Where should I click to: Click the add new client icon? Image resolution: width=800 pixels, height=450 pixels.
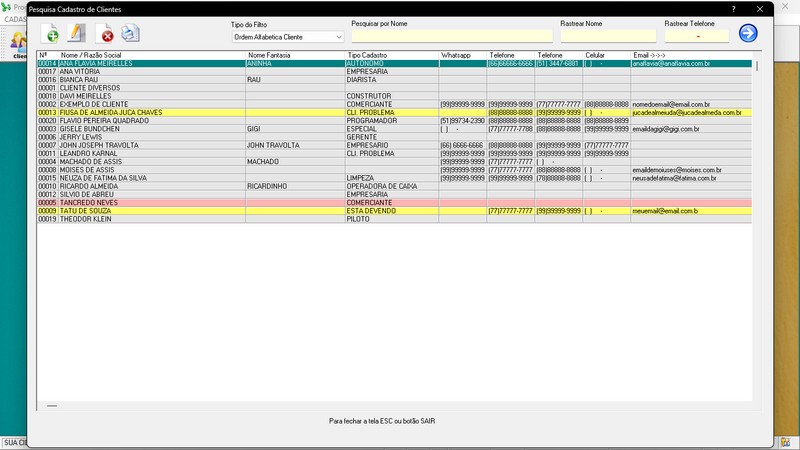tap(50, 34)
